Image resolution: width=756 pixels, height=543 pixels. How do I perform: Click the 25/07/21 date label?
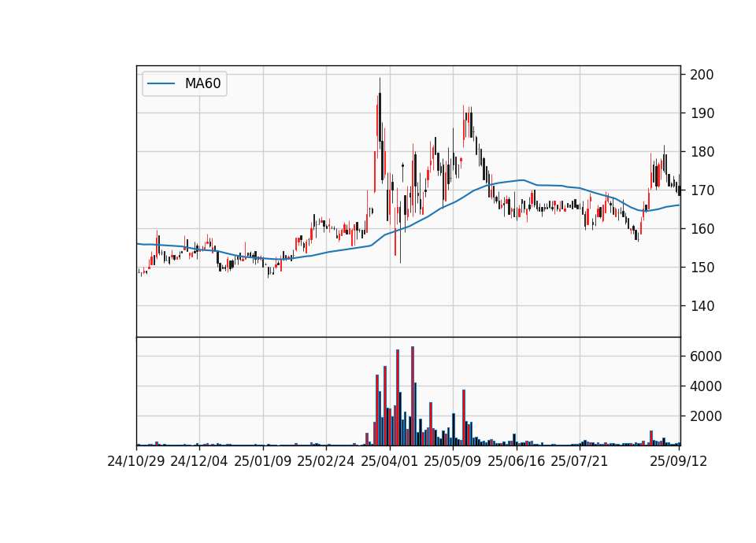point(580,461)
